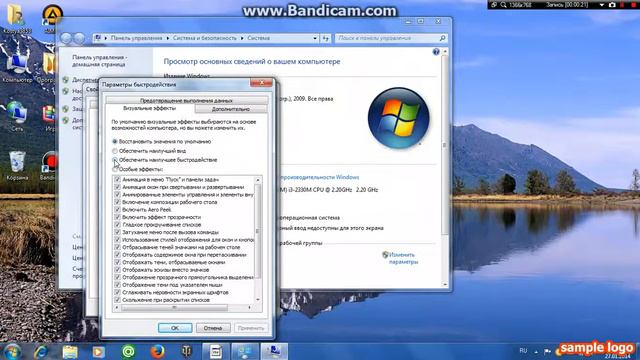Select the Bandicam desktop shortcut
This screenshot has width=640, height=360.
pyautogui.click(x=49, y=165)
